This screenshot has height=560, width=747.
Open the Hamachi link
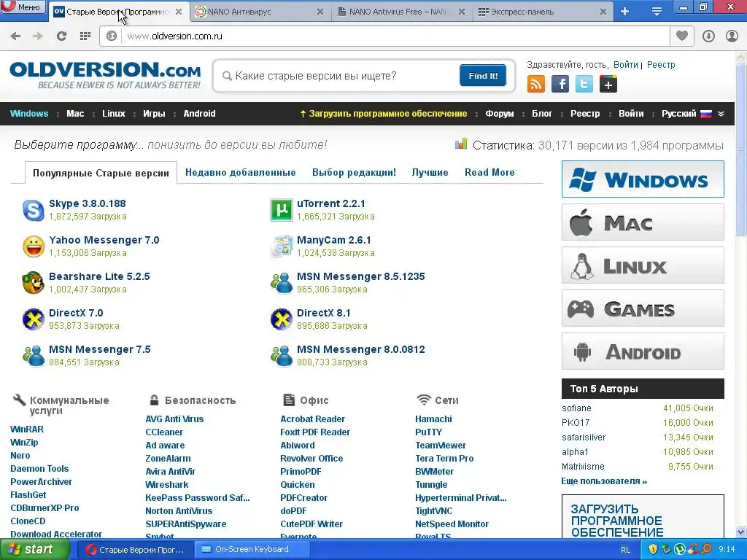tap(433, 419)
